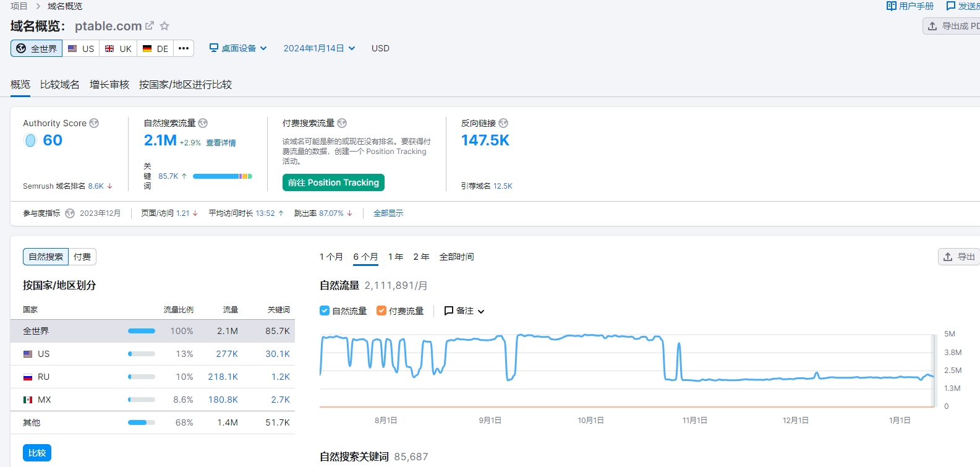Click the 备注 note comment icon
Viewport: 980px width, 467px height.
tap(449, 311)
